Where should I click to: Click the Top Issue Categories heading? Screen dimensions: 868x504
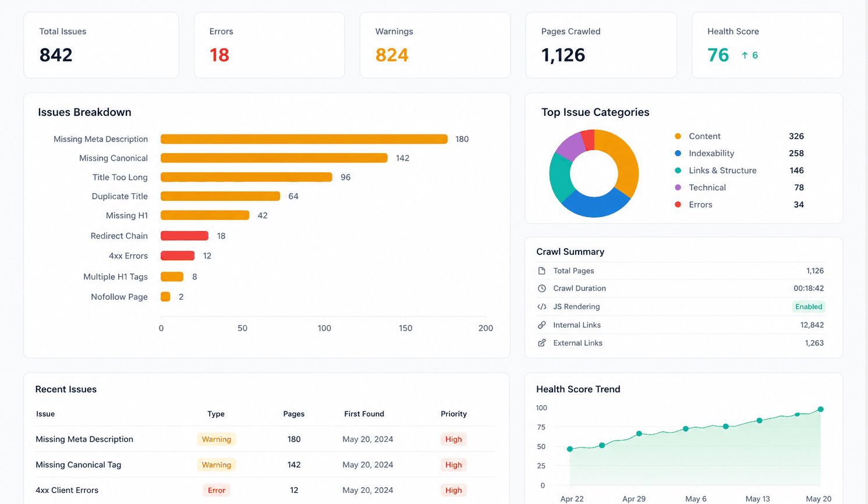pos(595,112)
